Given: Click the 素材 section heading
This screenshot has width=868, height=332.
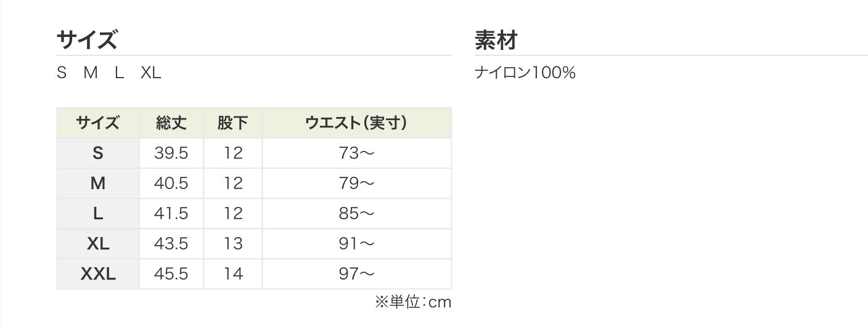Looking at the screenshot, I should pos(496,41).
